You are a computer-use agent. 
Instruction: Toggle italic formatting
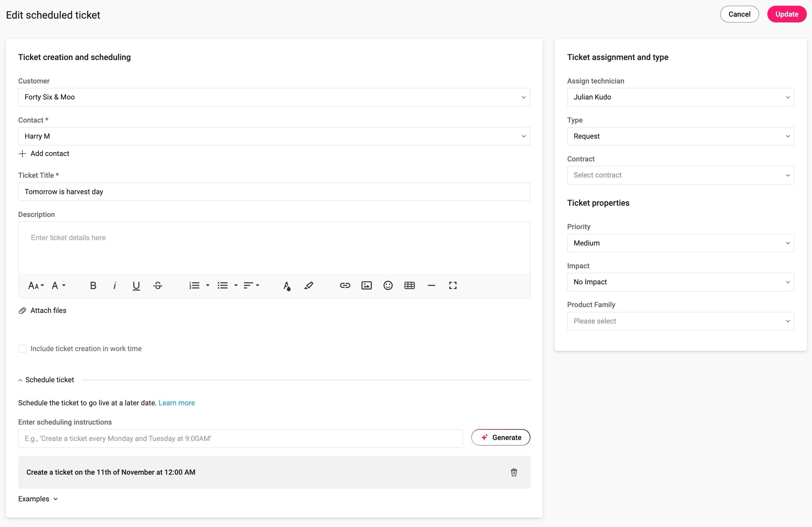[x=114, y=286]
